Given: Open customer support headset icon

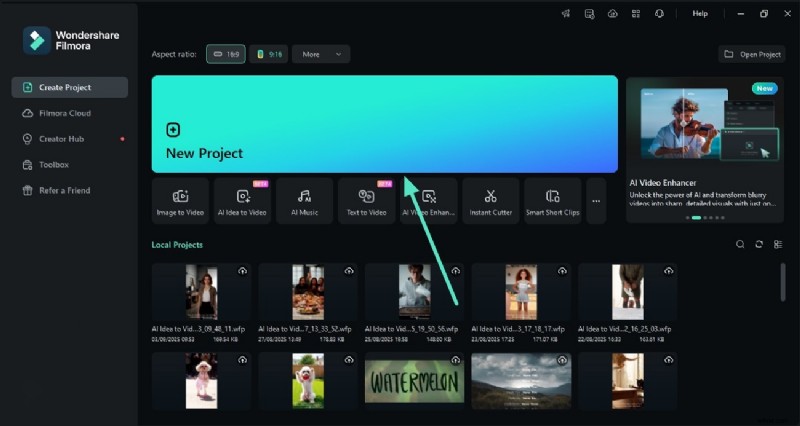Looking at the screenshot, I should (659, 14).
